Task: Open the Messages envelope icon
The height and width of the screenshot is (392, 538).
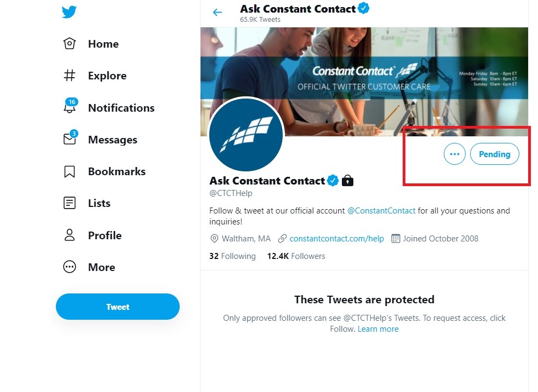Action: tap(70, 139)
